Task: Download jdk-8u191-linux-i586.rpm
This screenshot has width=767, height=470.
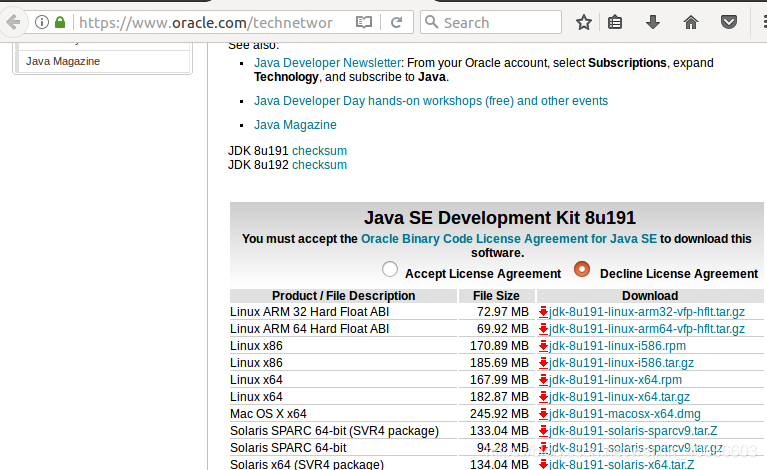Action: tap(617, 346)
